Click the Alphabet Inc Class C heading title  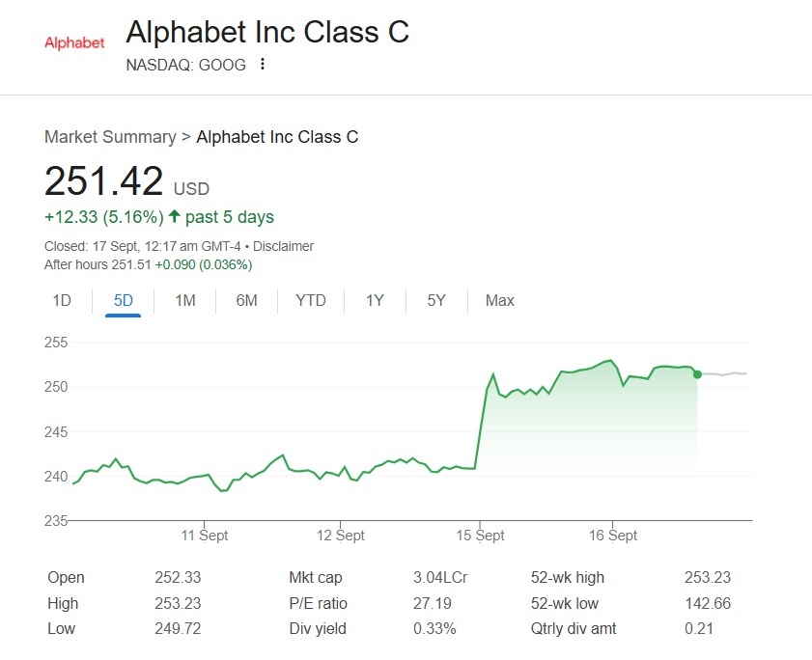(267, 32)
